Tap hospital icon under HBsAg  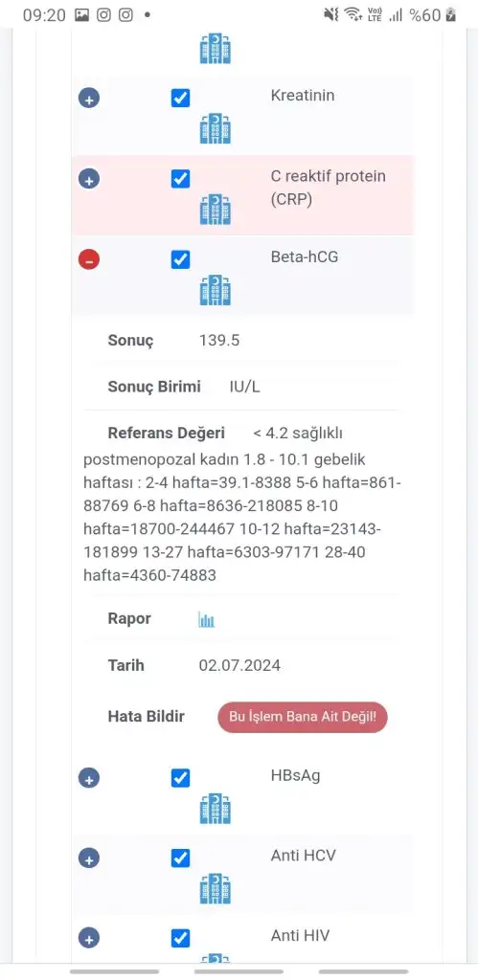pos(216,808)
